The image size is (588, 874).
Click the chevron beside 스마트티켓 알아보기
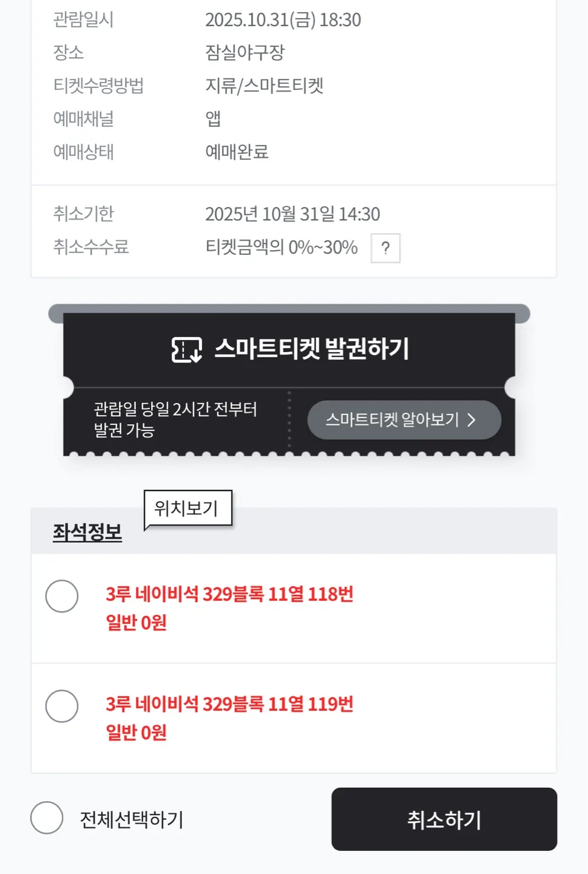tap(471, 420)
